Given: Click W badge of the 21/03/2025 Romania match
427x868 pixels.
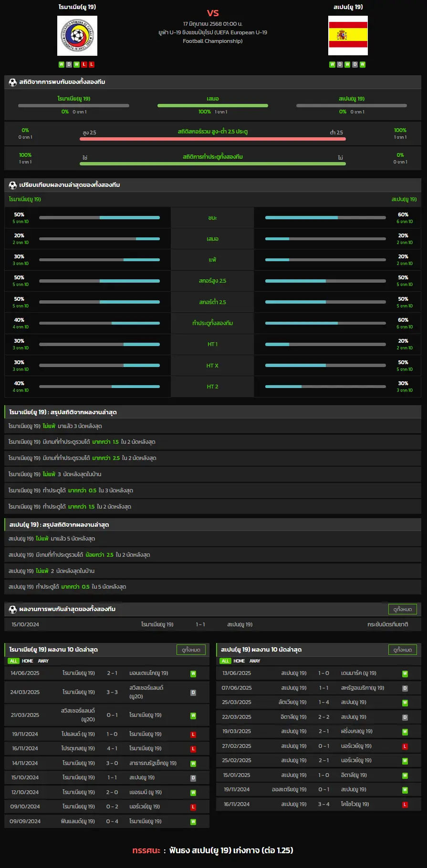Looking at the screenshot, I should click(193, 715).
